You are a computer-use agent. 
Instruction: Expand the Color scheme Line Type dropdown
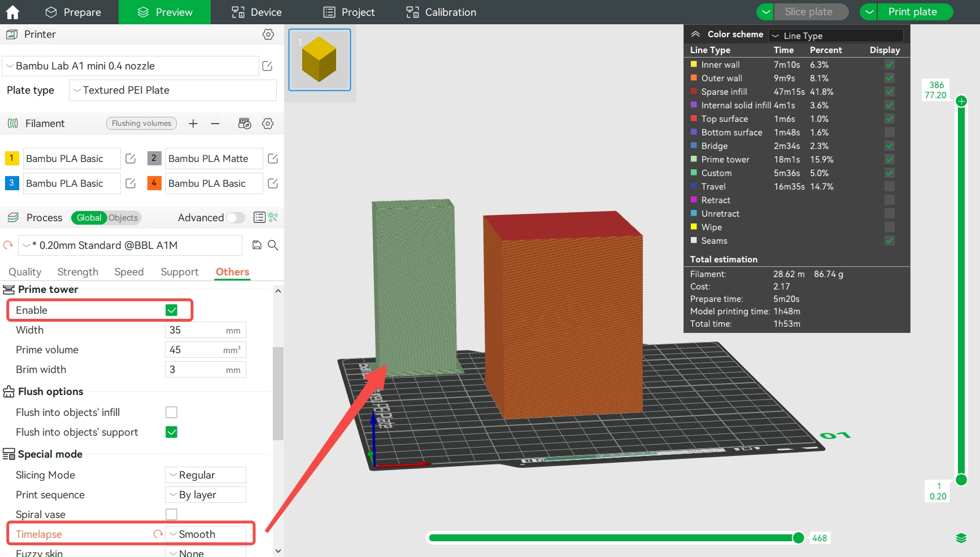click(836, 36)
